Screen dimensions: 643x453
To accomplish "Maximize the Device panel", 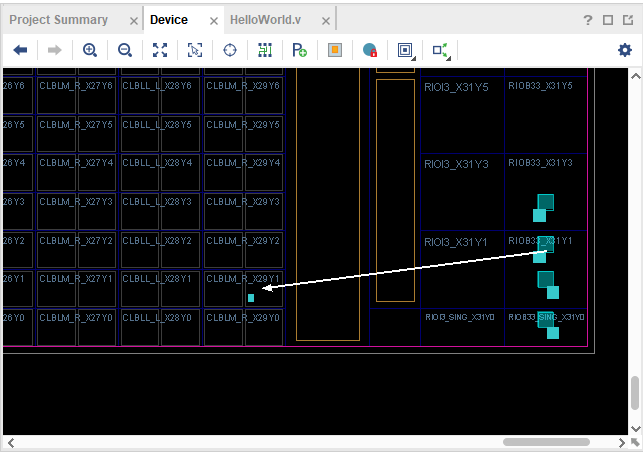I will coord(608,20).
